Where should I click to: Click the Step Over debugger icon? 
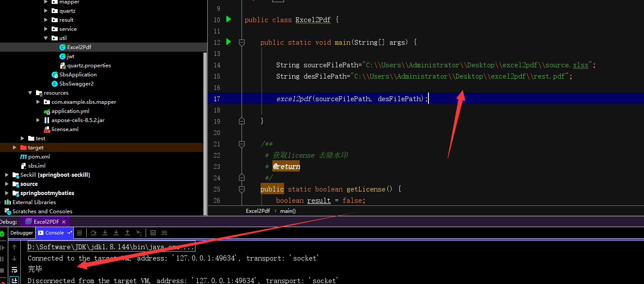click(x=94, y=233)
